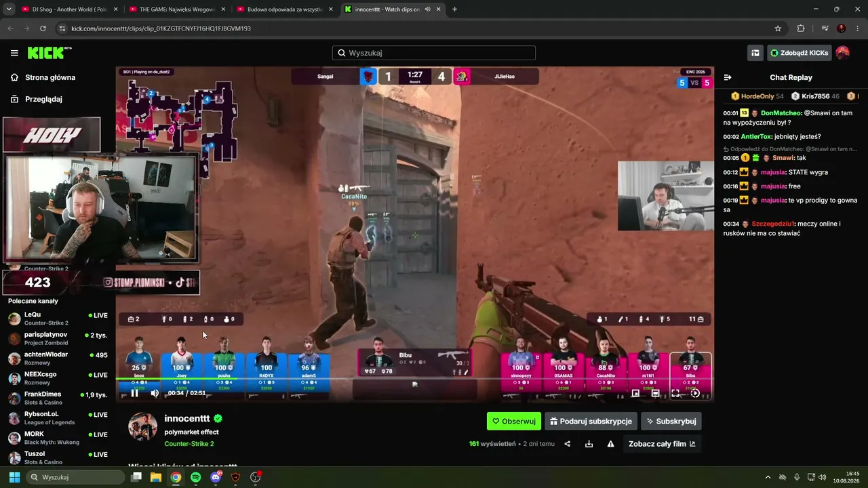Download the clip
This screenshot has height=488, width=868.
pyautogui.click(x=589, y=444)
